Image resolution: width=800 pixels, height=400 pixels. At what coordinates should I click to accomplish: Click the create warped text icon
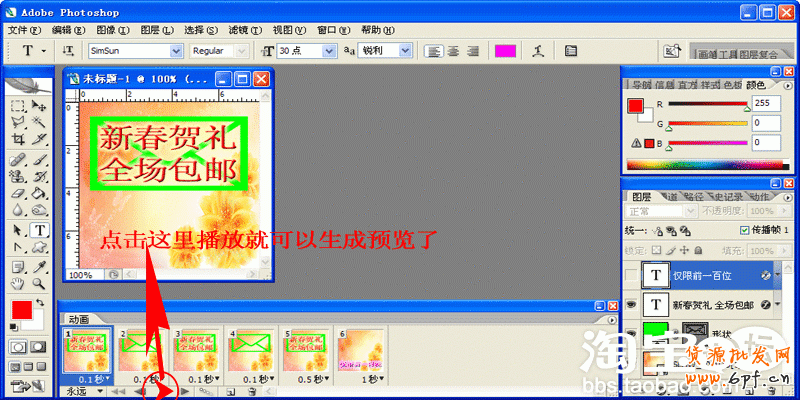(538, 50)
